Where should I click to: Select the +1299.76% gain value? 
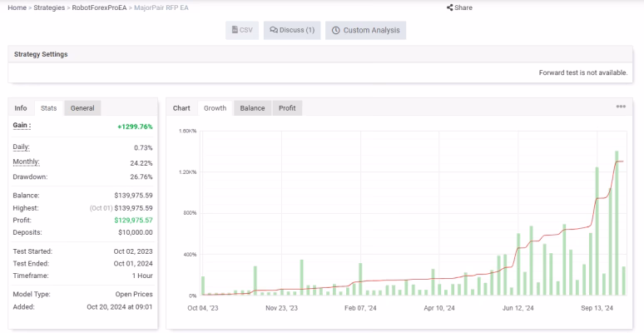(x=135, y=127)
